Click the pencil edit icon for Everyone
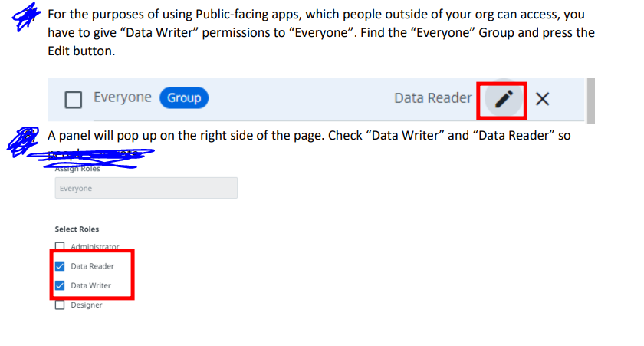The height and width of the screenshot is (346, 644). point(504,99)
